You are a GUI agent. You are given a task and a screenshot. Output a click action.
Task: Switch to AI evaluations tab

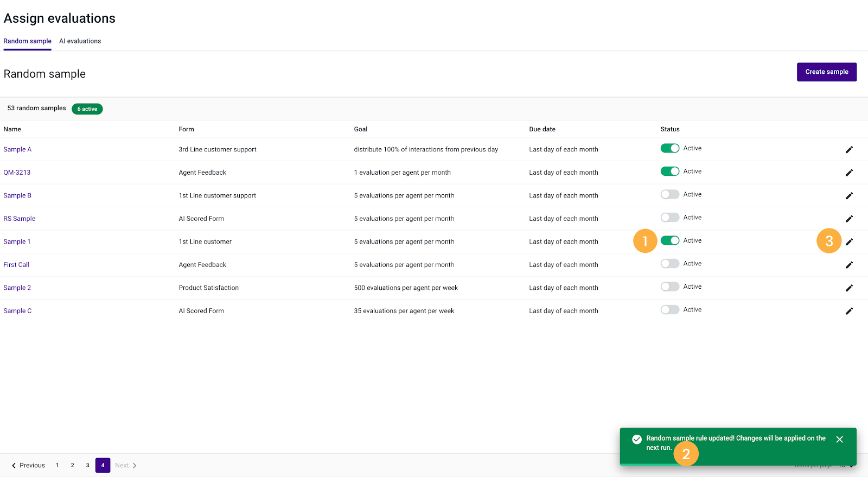coord(80,41)
